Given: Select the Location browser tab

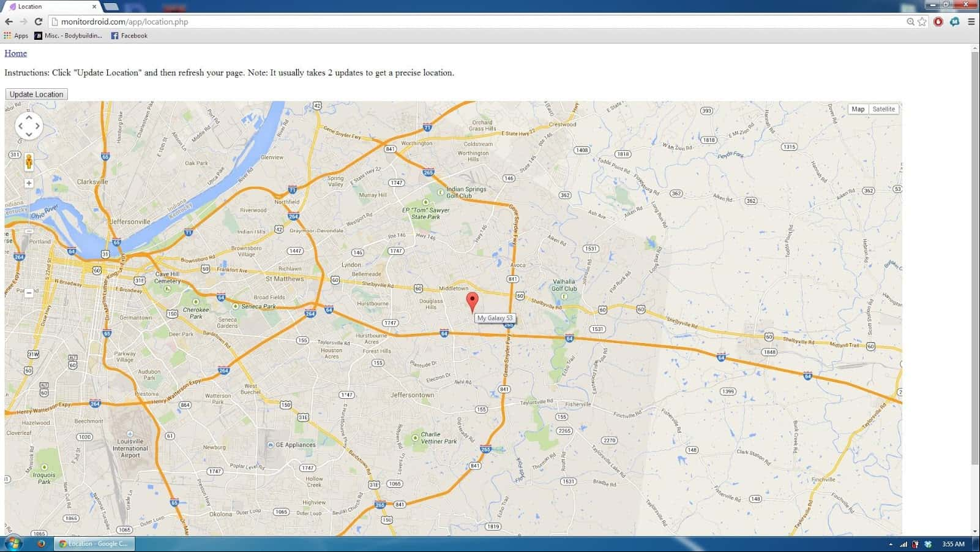Looking at the screenshot, I should 52,7.
